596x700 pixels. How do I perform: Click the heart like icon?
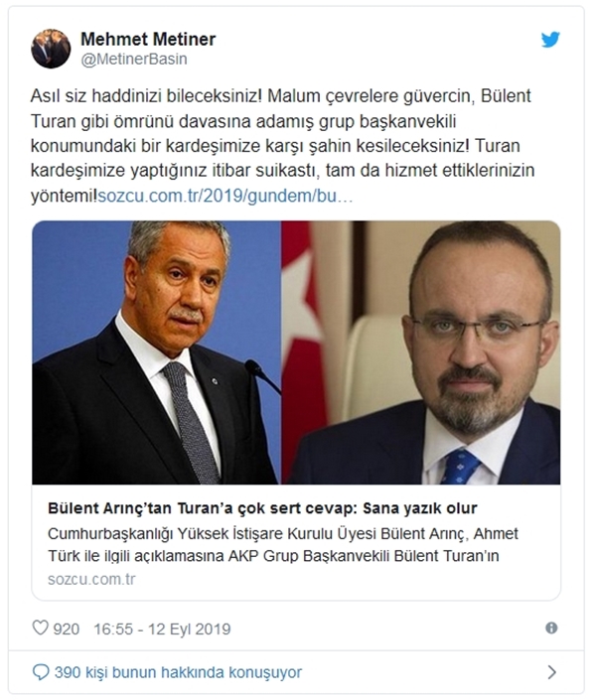(40, 628)
